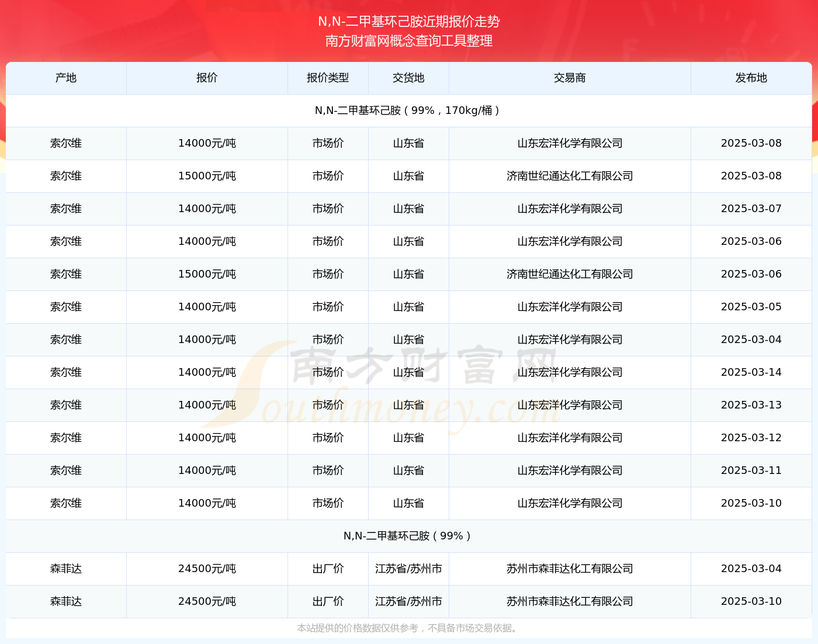This screenshot has width=818, height=644.
Task: Click 江苏省/苏州市 in the 2025-03-04 row
Action: [408, 569]
